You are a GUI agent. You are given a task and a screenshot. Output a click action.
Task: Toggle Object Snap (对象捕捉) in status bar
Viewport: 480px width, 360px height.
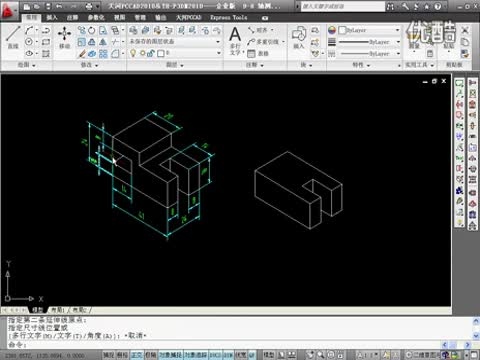point(171,355)
